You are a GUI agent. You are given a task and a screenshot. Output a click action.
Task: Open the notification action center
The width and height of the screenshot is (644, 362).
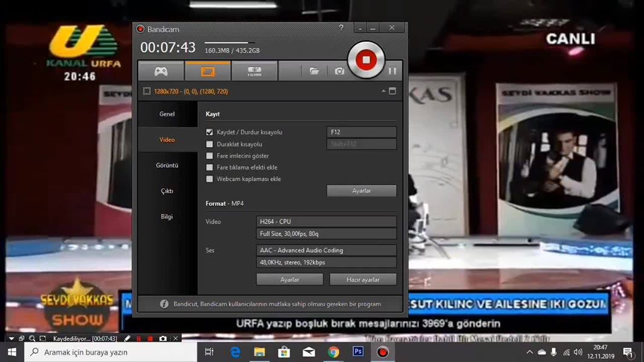[x=628, y=352]
